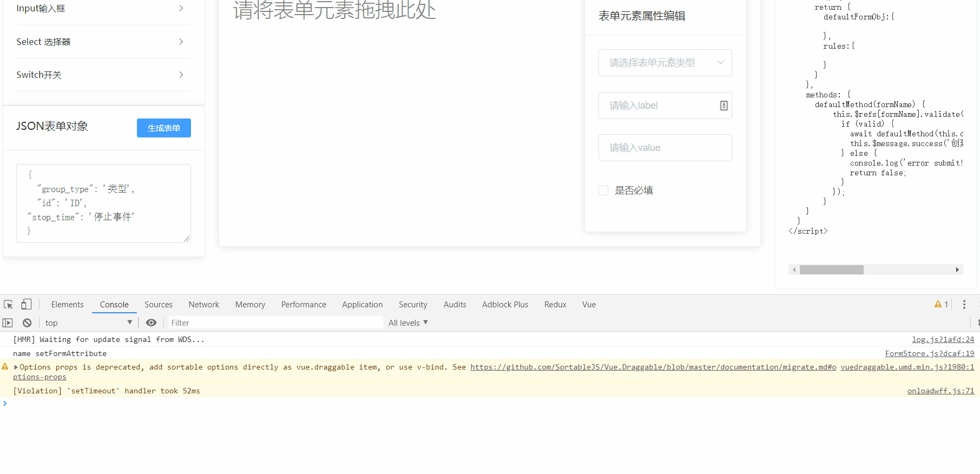Toggle the device toolbar icon
Viewport: 980px width, 474px height.
tap(26, 304)
